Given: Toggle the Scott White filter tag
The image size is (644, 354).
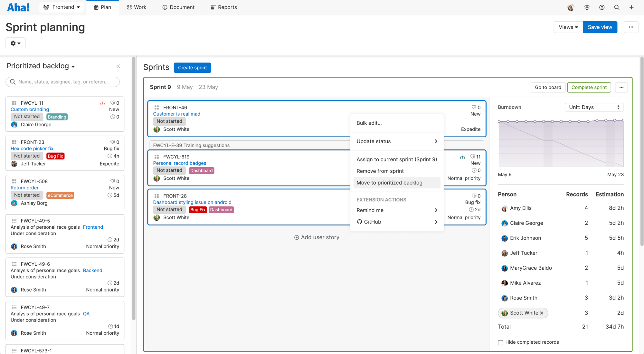Looking at the screenshot, I should coord(522,313).
